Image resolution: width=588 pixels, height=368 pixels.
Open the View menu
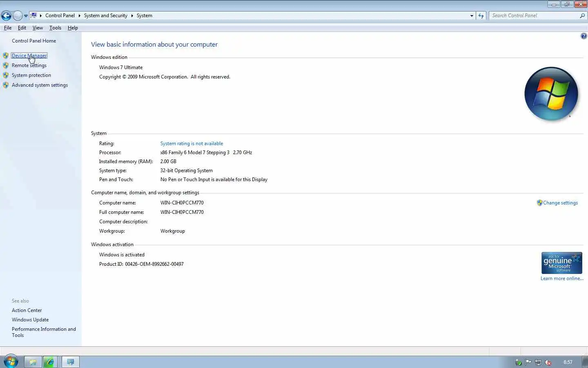click(38, 28)
